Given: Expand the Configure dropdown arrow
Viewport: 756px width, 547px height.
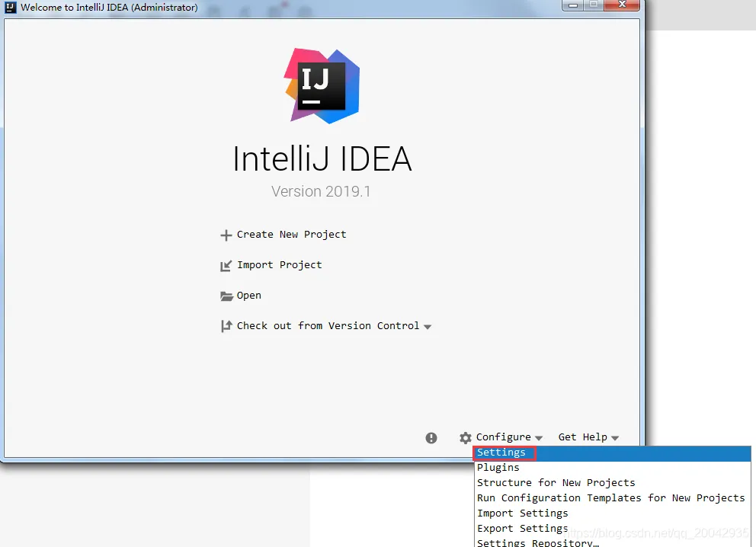Looking at the screenshot, I should [539, 438].
